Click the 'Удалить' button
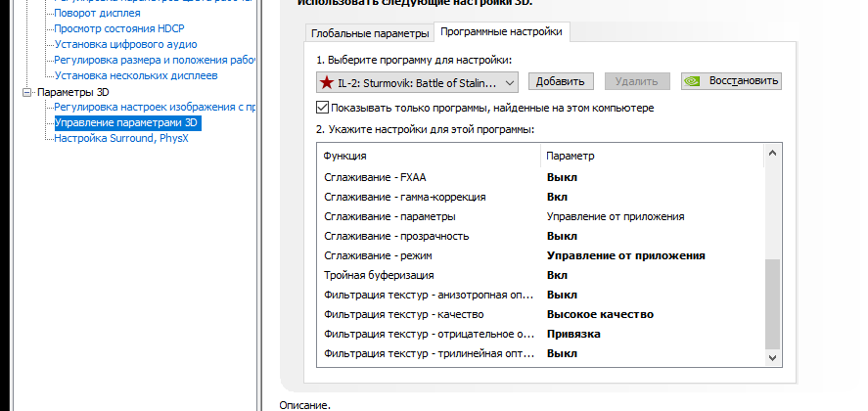868x411 pixels. point(637,81)
